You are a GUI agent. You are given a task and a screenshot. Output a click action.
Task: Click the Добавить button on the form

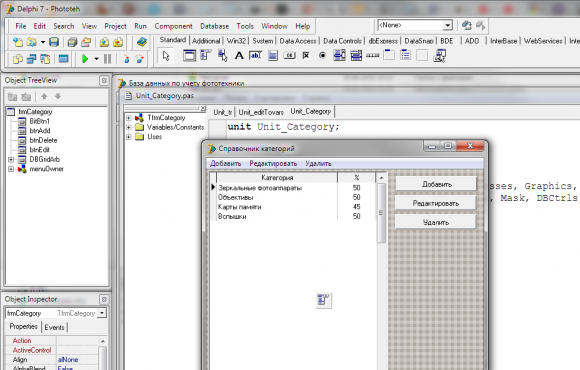pyautogui.click(x=436, y=184)
